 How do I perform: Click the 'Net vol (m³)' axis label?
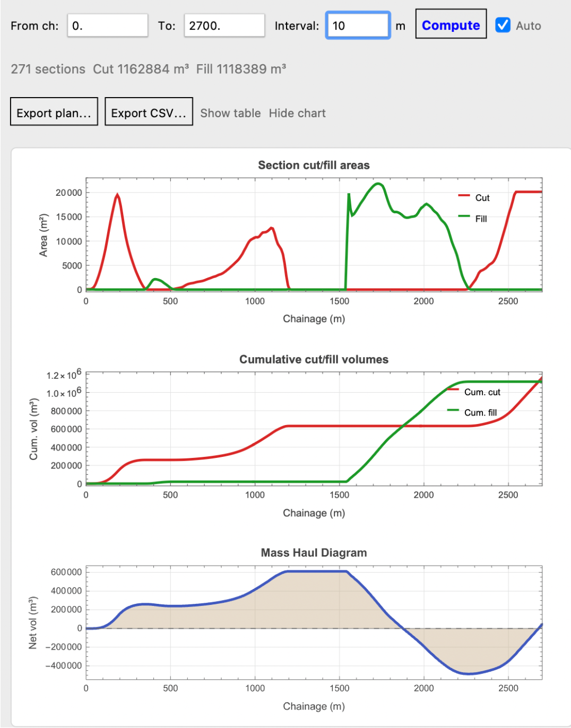[33, 622]
